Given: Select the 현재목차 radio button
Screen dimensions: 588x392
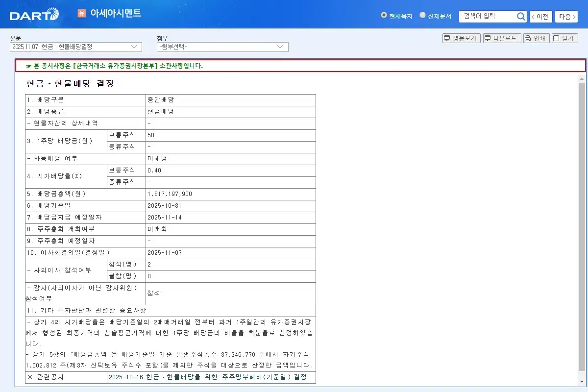Looking at the screenshot, I should [384, 15].
